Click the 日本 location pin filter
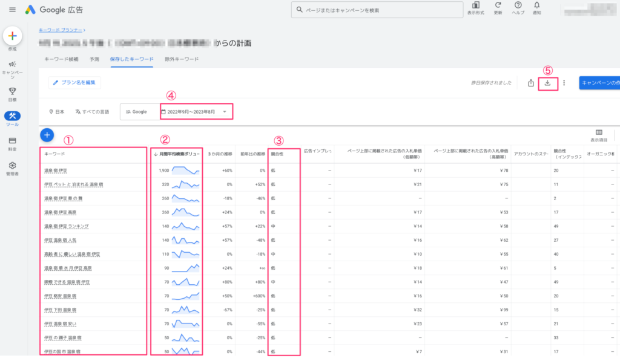Image resolution: width=620 pixels, height=364 pixels. [56, 112]
